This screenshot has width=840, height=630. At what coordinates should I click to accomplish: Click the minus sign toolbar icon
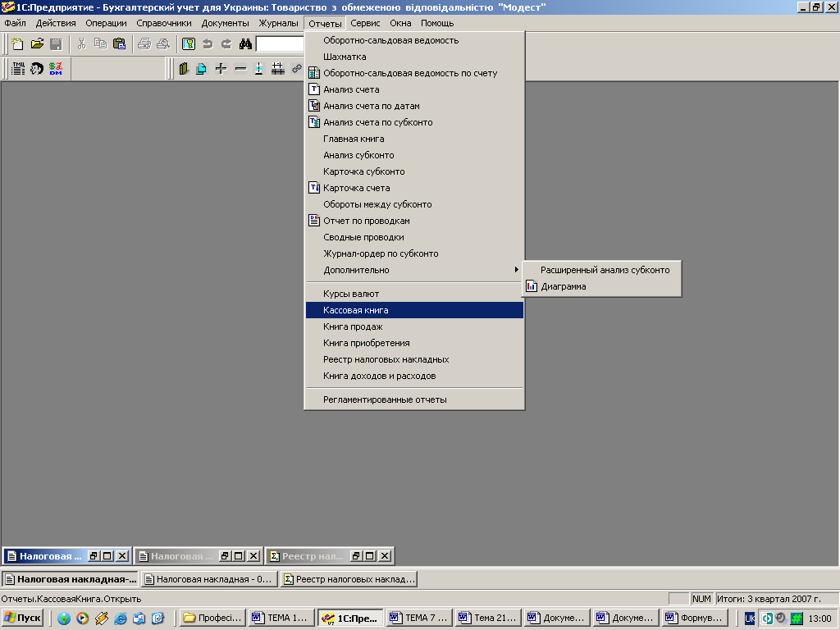click(x=240, y=69)
